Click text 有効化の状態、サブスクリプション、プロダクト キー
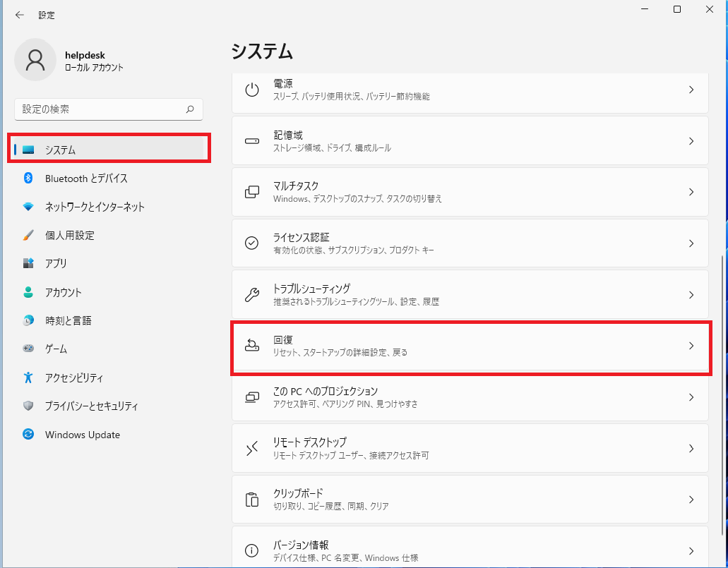This screenshot has width=728, height=568. (x=353, y=250)
